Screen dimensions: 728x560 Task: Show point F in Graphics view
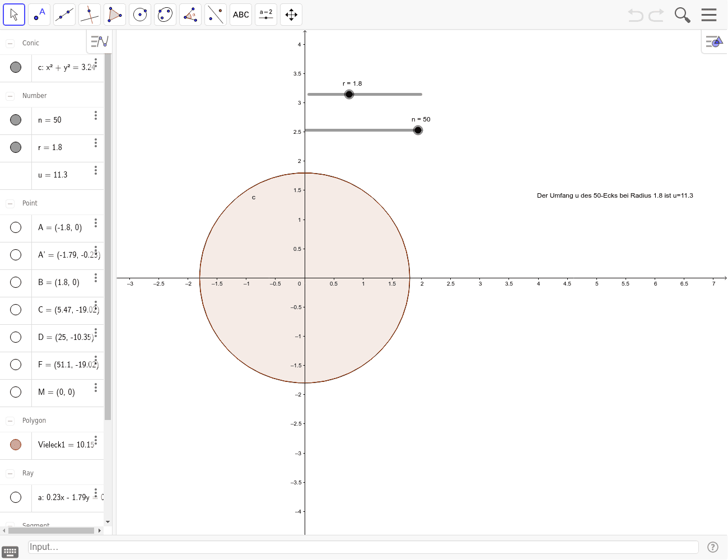[x=16, y=365]
